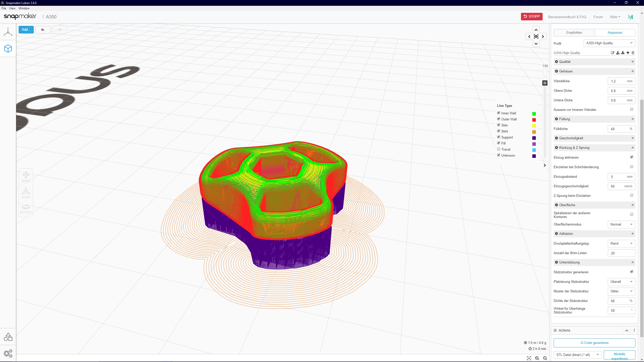Click the Fülldichte value field
644x362 pixels.
(x=621, y=129)
